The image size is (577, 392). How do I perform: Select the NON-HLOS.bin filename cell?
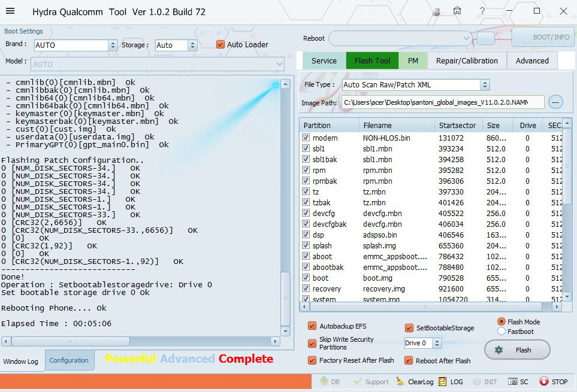tap(386, 138)
